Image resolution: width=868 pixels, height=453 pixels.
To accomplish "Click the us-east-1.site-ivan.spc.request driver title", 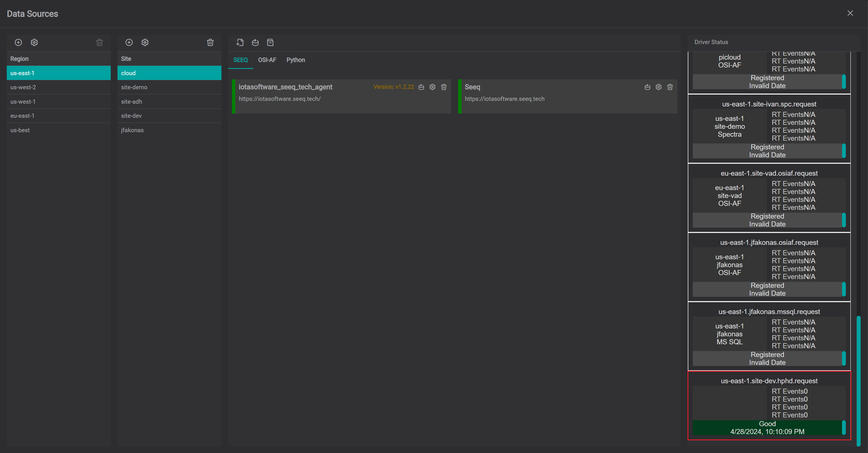I will (x=769, y=104).
